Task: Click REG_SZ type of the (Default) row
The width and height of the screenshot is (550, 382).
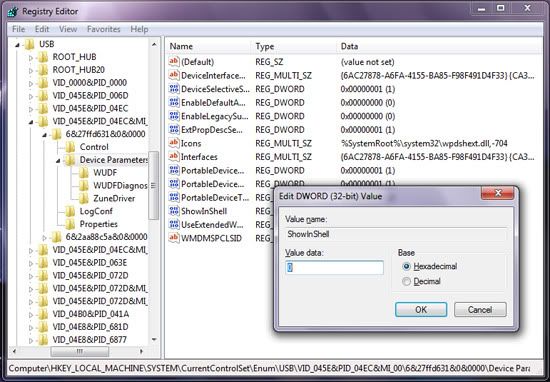Action: pyautogui.click(x=269, y=62)
